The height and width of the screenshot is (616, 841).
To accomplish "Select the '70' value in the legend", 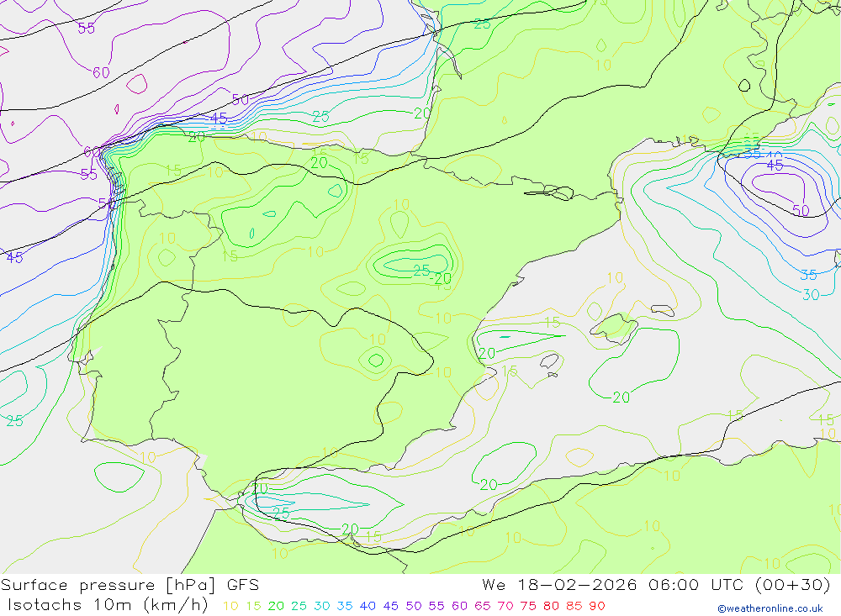I will tap(505, 607).
